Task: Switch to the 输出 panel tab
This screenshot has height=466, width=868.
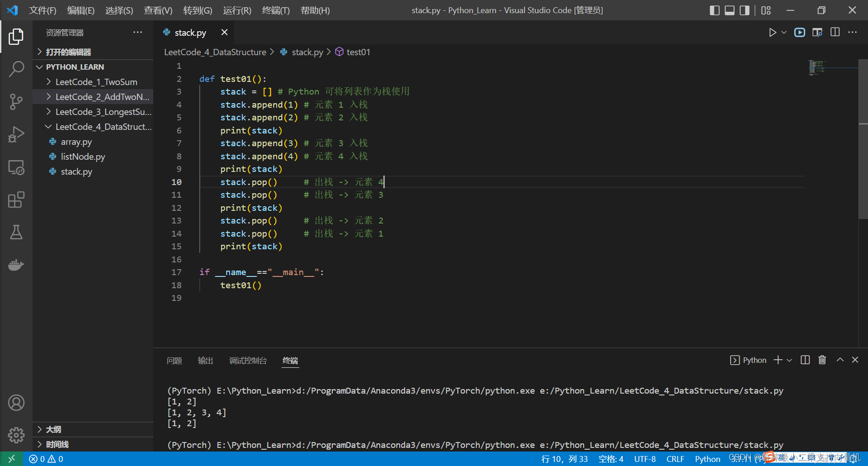Action: tap(205, 361)
